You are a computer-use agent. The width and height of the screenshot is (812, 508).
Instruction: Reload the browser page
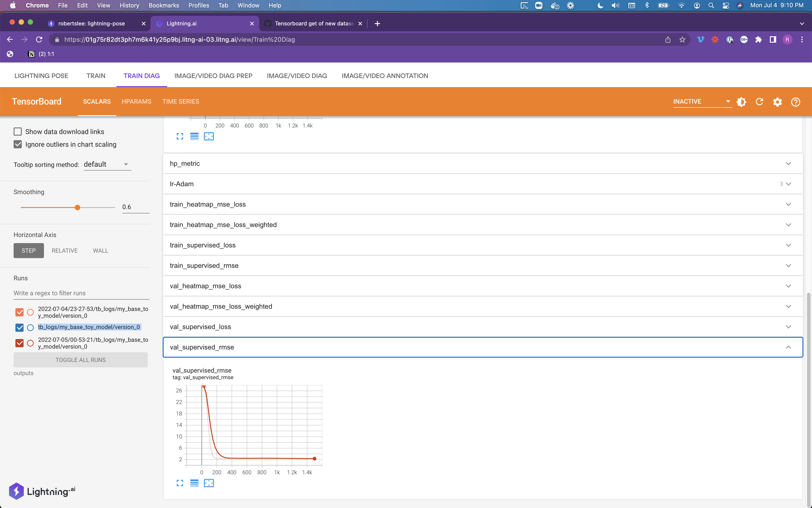pos(39,40)
